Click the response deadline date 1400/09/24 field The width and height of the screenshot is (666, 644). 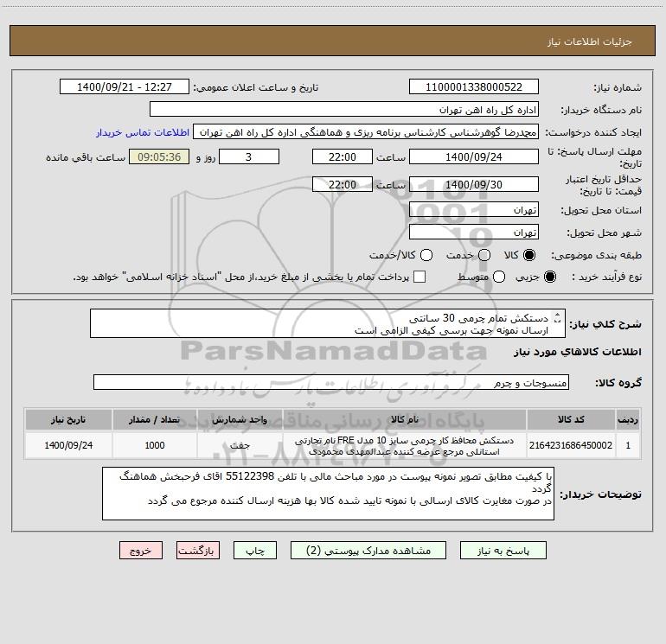[x=474, y=156]
